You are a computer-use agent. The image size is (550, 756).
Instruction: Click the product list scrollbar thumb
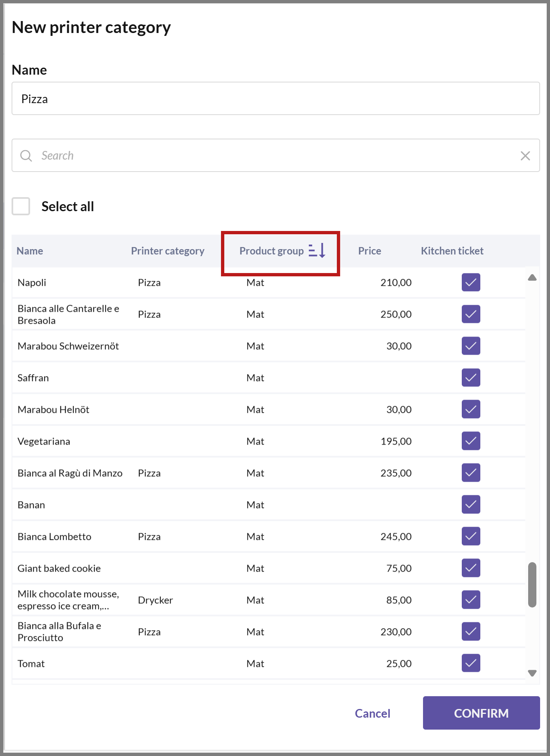pyautogui.click(x=532, y=584)
